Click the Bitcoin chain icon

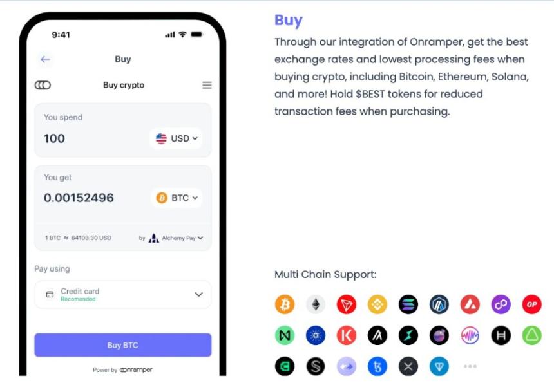tap(285, 304)
